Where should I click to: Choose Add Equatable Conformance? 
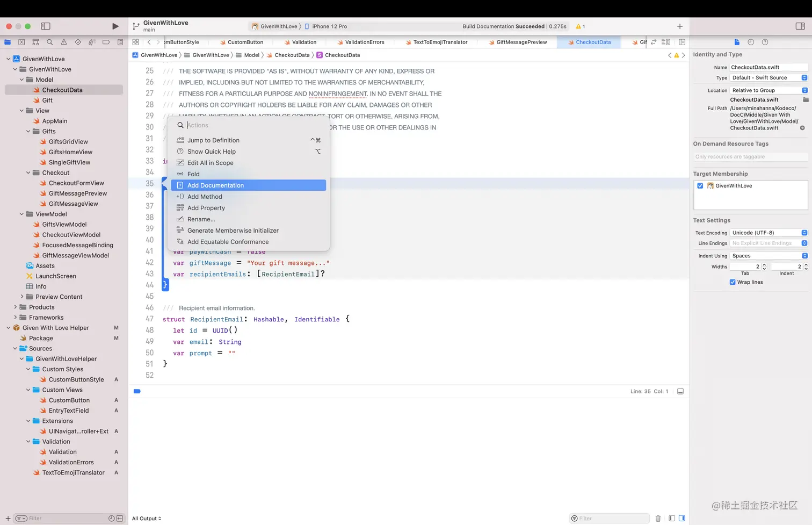[249, 242]
